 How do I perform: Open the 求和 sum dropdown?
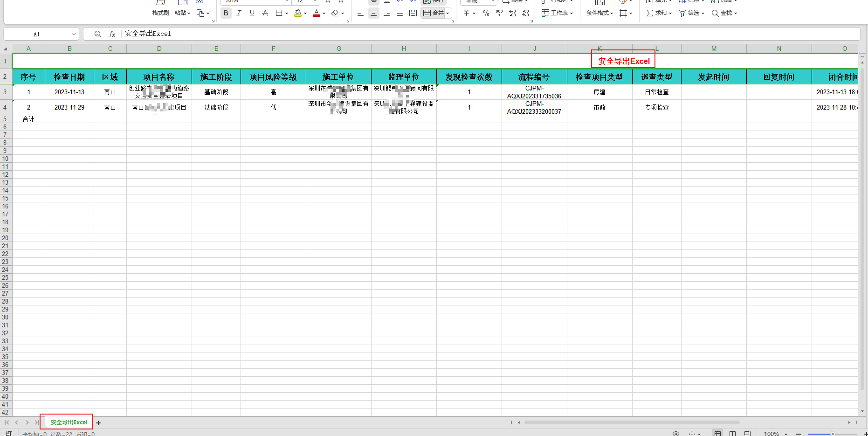click(659, 13)
